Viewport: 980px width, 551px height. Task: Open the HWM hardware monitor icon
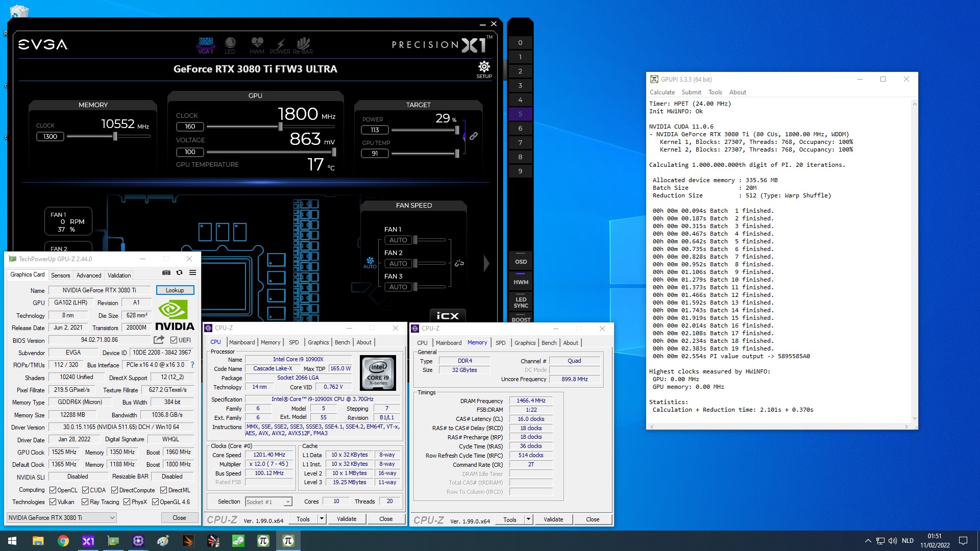click(257, 45)
